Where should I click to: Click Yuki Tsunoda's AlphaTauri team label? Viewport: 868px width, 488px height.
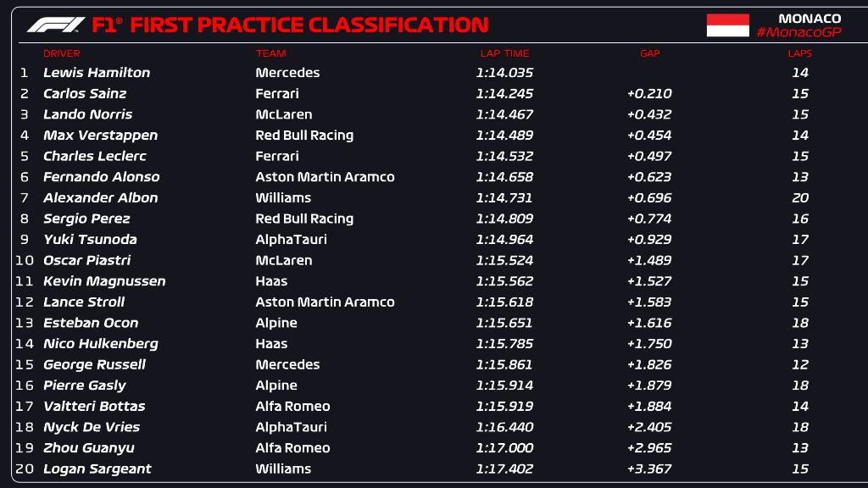pos(291,240)
